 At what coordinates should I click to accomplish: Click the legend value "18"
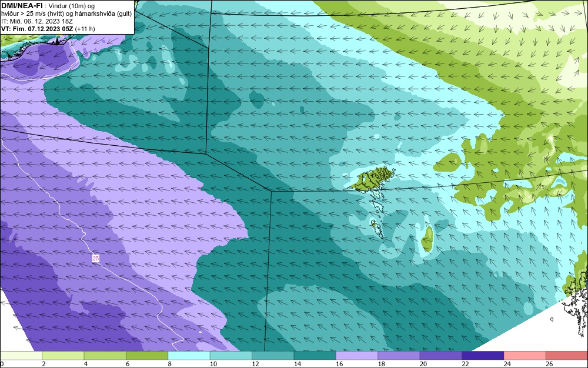pos(382,364)
